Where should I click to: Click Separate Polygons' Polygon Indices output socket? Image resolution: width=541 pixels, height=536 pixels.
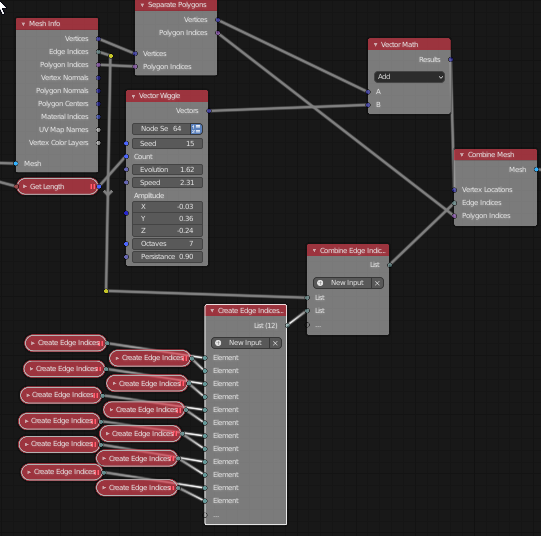coord(218,33)
